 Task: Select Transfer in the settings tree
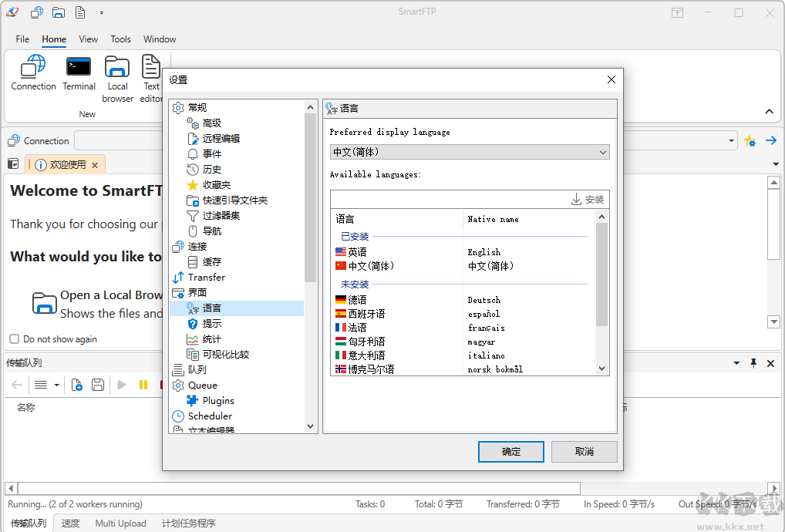point(206,278)
